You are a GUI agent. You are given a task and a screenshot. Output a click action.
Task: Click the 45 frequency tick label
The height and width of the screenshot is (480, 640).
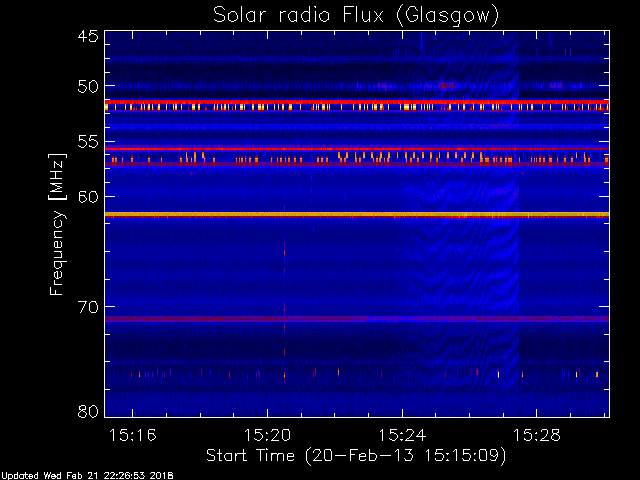click(88, 37)
